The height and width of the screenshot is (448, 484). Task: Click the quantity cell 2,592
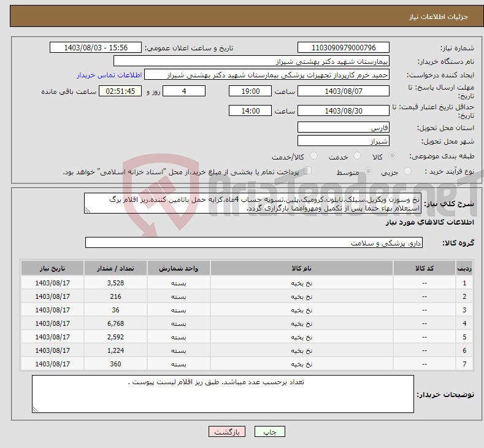pos(115,337)
